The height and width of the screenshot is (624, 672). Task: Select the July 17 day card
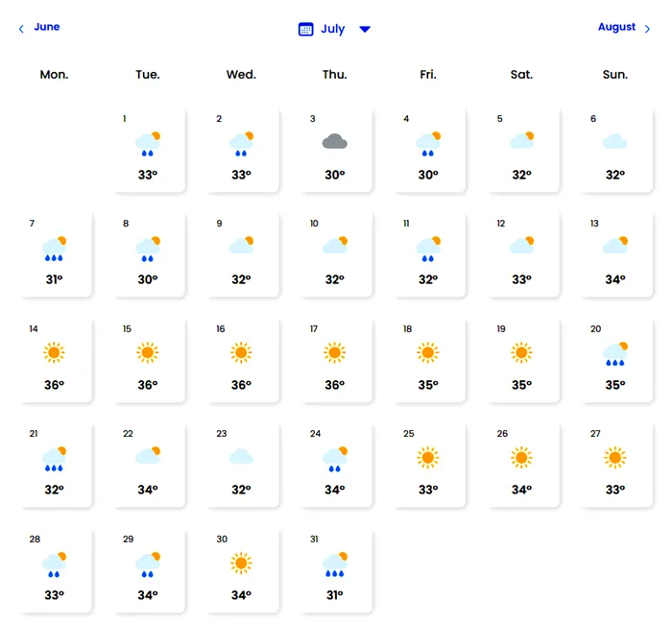coord(334,360)
